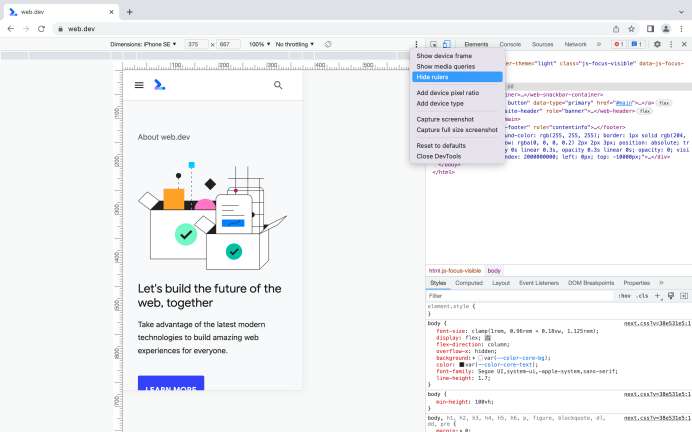
Task: Select Close DevTools menu item
Action: tap(457, 156)
